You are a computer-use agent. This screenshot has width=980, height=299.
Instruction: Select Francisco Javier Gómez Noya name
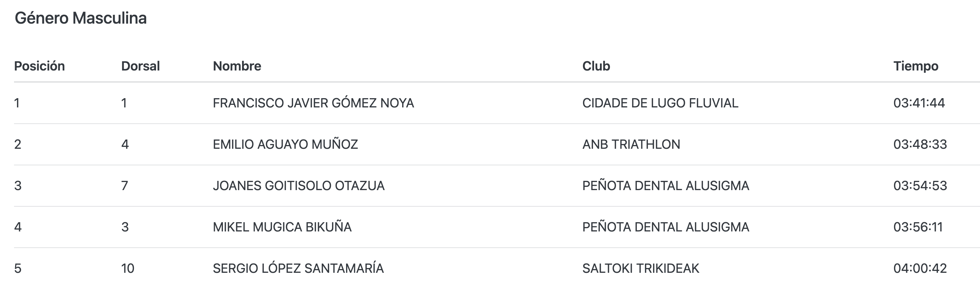(x=313, y=103)
